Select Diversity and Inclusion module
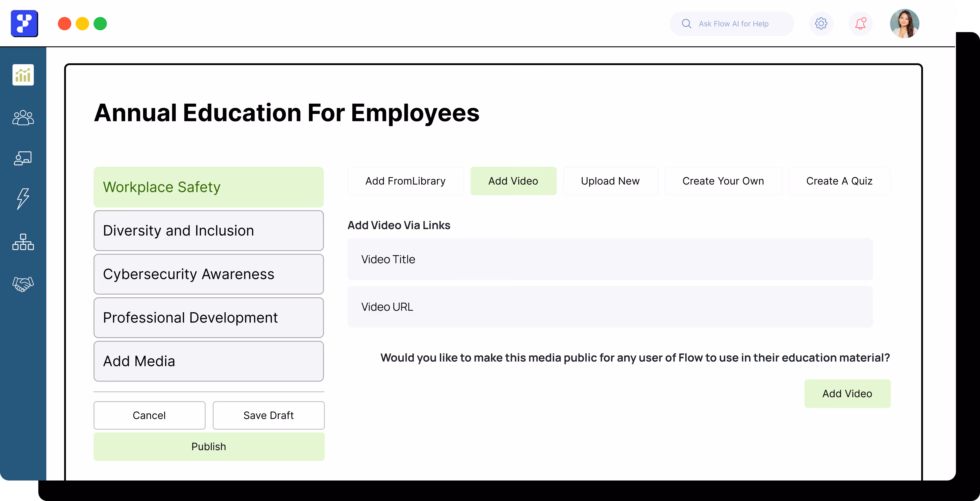The width and height of the screenshot is (980, 501). (x=208, y=231)
